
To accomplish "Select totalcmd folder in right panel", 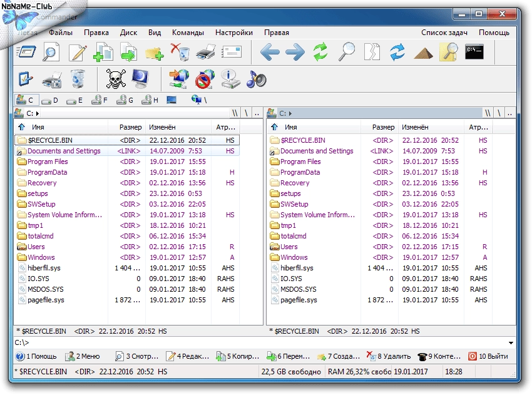I will (x=381, y=236).
